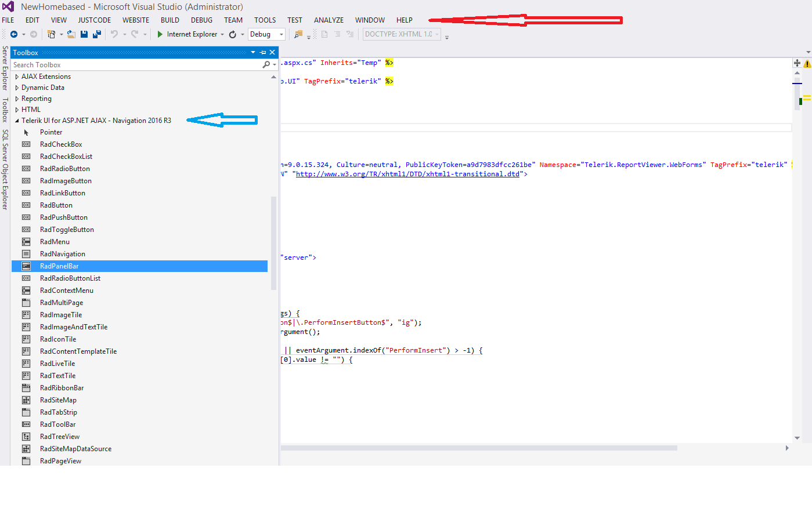812x508 pixels.
Task: Select the highlighted RadPanelBar item
Action: pos(139,266)
